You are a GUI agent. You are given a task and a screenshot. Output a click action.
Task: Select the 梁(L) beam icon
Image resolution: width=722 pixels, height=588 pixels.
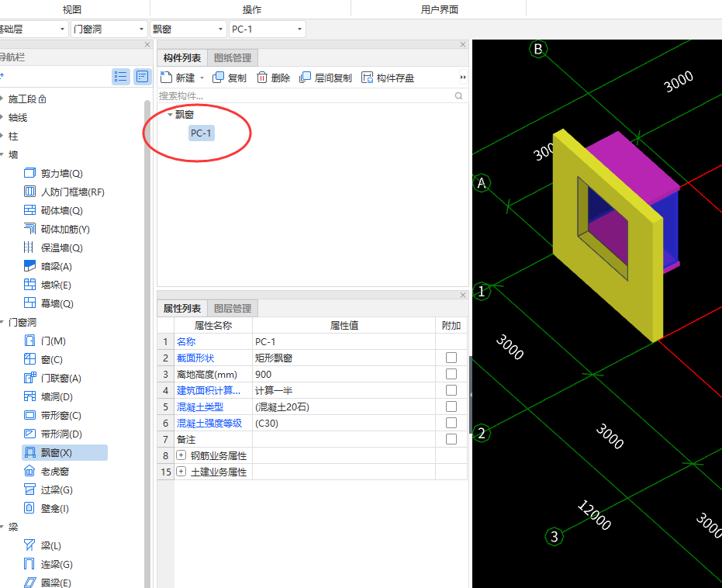pyautogui.click(x=29, y=545)
